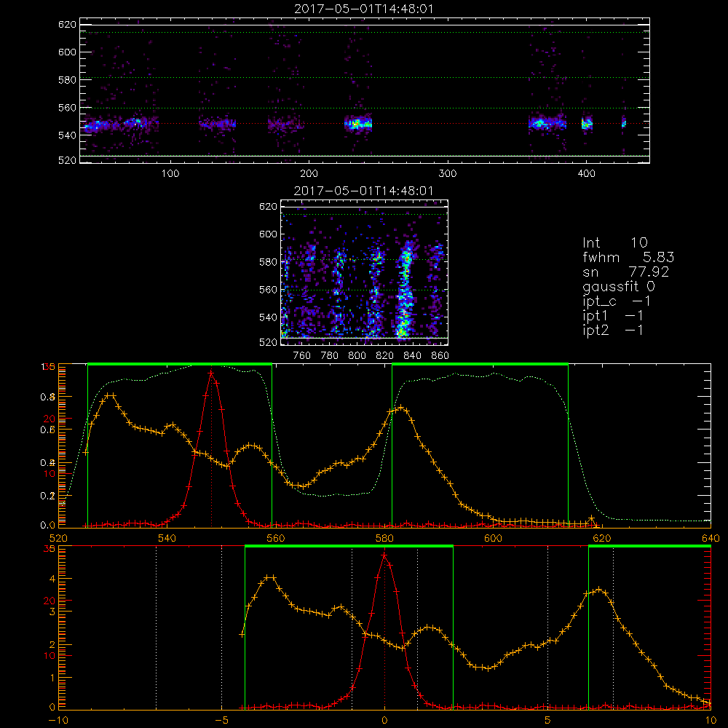
Task: Click the 5 x-axis label of bottom plot
Action: (x=548, y=720)
